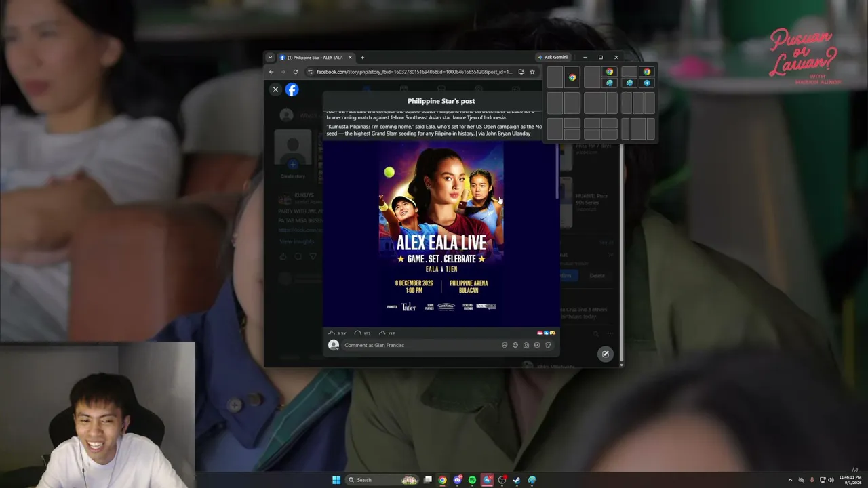Close the Philippine Star post dialog

point(275,89)
